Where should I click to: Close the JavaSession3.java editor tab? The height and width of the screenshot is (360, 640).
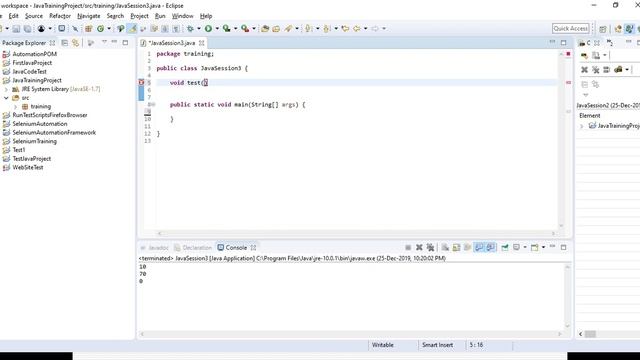(202, 43)
